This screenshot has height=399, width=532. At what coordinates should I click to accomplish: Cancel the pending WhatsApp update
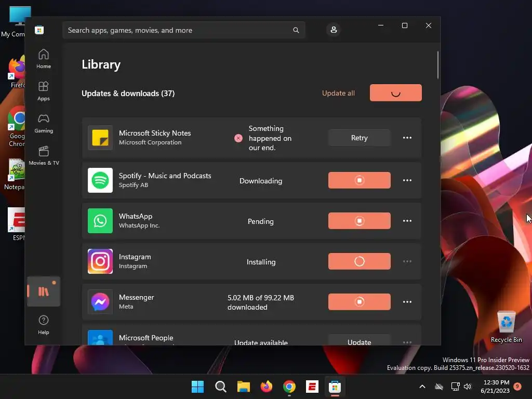point(360,221)
